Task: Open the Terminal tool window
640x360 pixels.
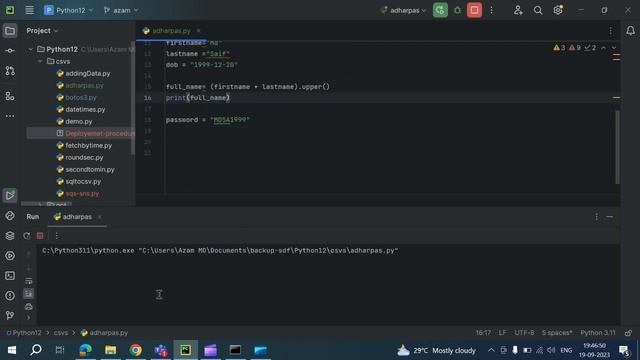Action: point(10,276)
